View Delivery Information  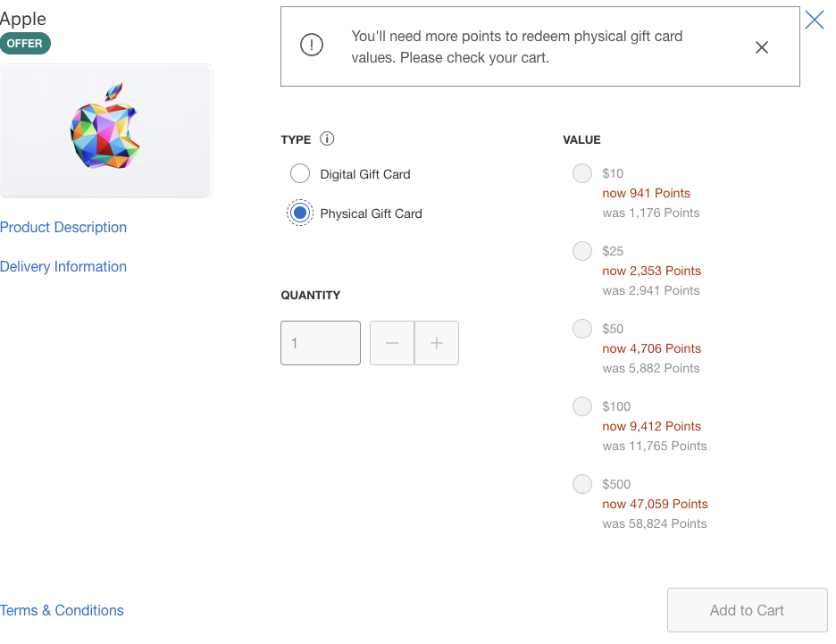coord(63,266)
